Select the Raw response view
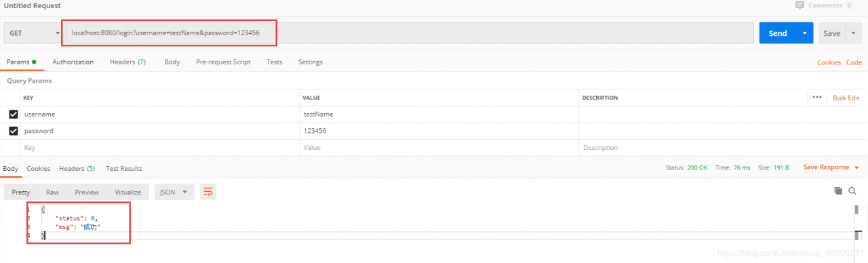Image resolution: width=868 pixels, height=263 pixels. coord(53,192)
